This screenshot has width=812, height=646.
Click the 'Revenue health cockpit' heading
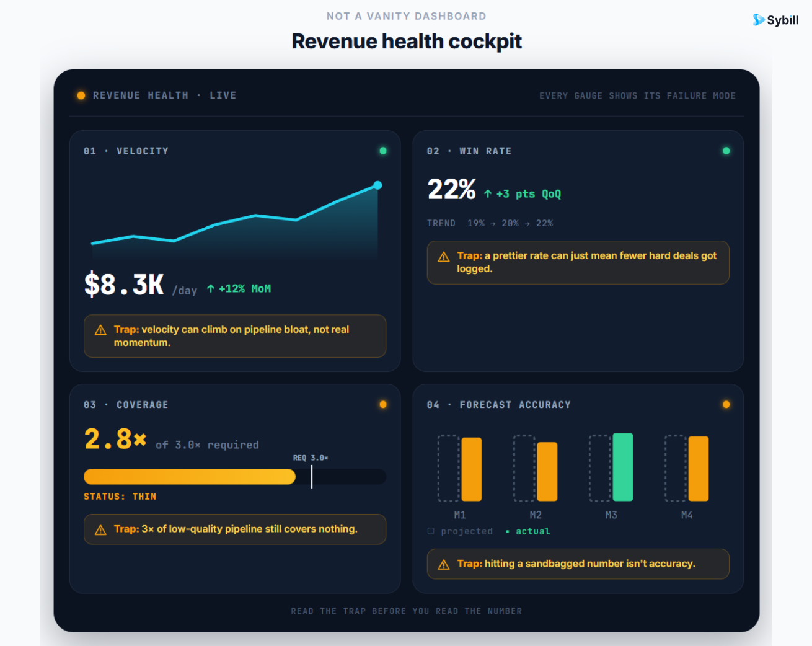(407, 42)
